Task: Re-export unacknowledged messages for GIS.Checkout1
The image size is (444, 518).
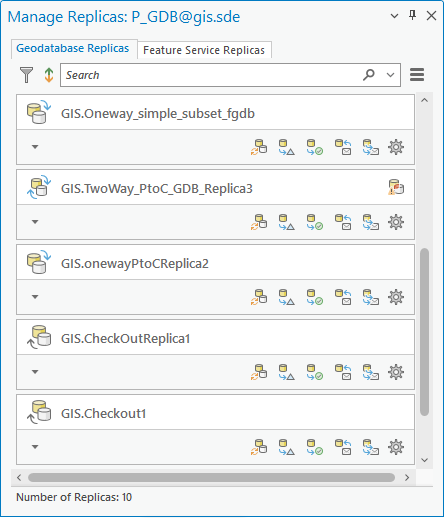Action: coord(371,447)
